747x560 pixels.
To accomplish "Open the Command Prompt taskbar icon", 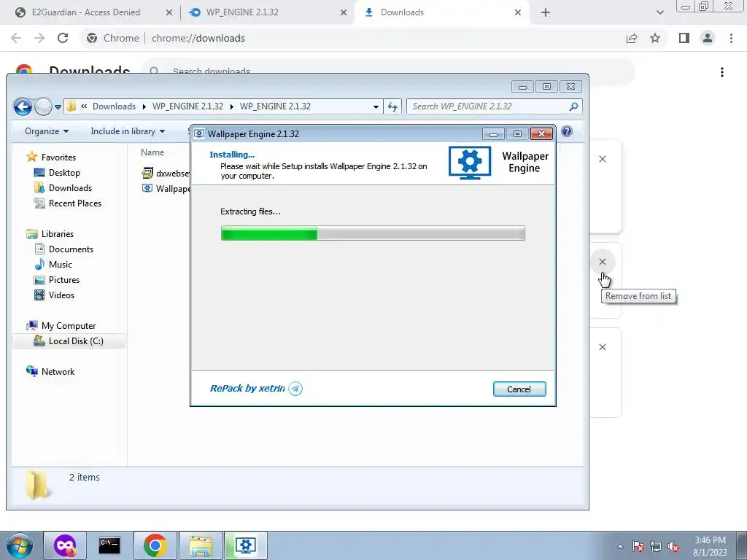I will 109,545.
